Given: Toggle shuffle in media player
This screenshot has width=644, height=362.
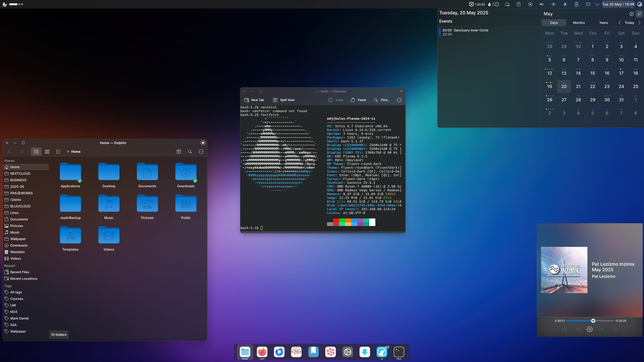Looking at the screenshot, I should (x=564, y=329).
